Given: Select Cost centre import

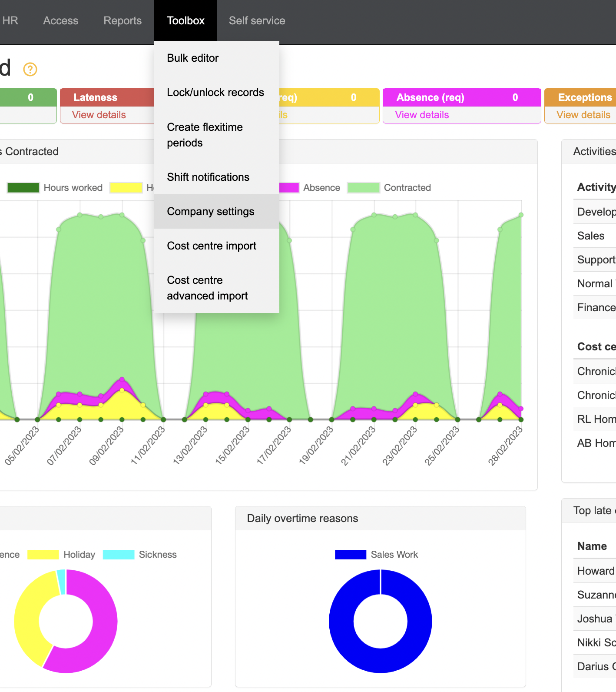Looking at the screenshot, I should click(217, 246).
